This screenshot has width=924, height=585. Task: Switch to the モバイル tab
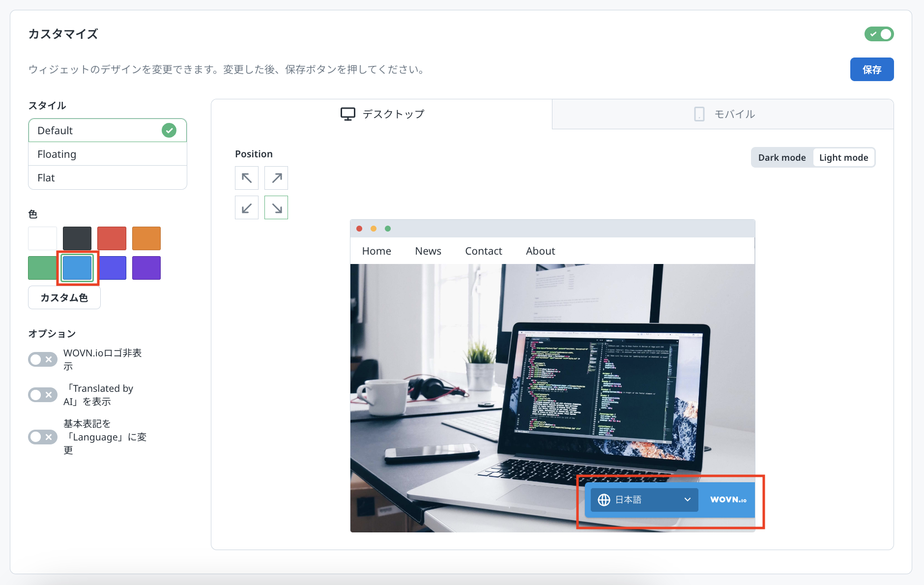pyautogui.click(x=723, y=114)
